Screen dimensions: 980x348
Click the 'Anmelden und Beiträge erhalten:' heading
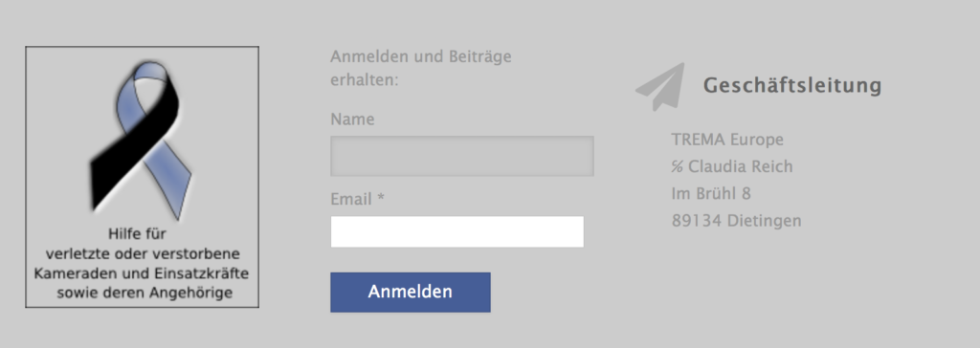tap(421, 69)
